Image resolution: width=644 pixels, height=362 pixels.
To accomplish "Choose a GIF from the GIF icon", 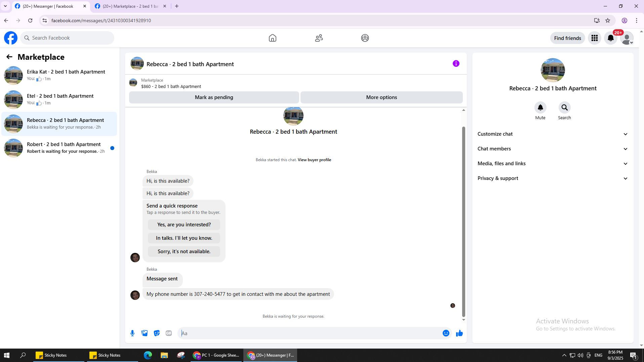I will (x=169, y=333).
